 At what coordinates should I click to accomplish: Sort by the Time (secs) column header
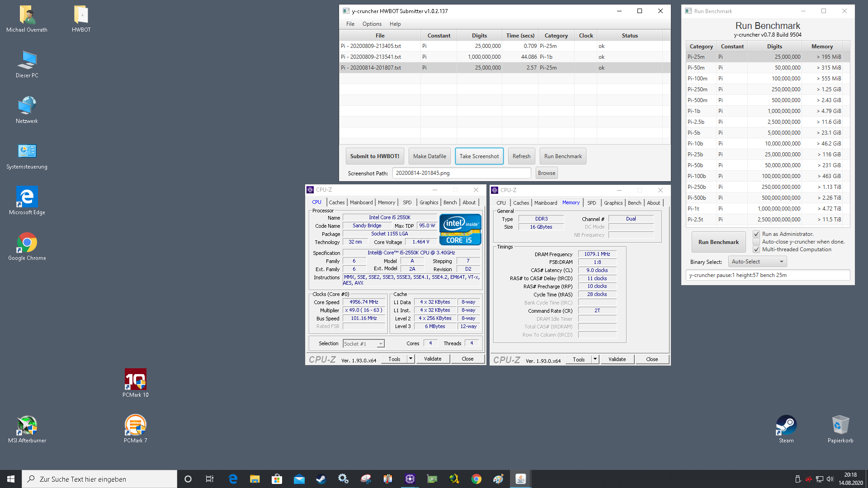[520, 36]
